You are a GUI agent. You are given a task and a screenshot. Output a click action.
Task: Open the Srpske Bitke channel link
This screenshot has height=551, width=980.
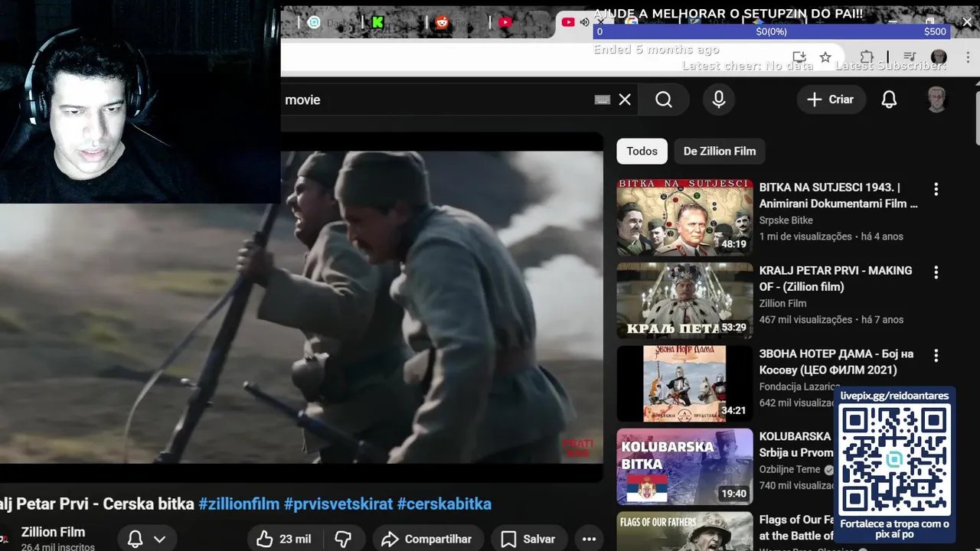pyautogui.click(x=786, y=220)
